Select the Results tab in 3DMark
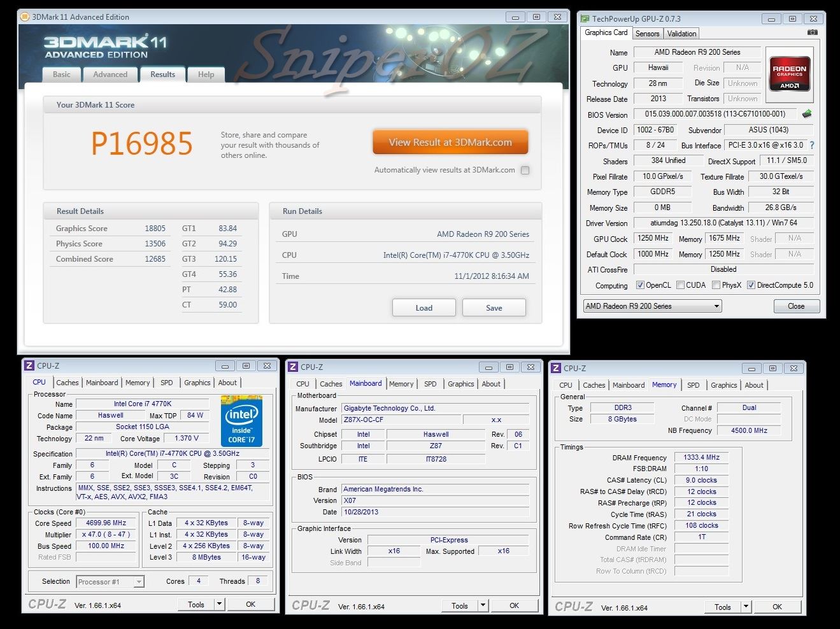 (162, 74)
